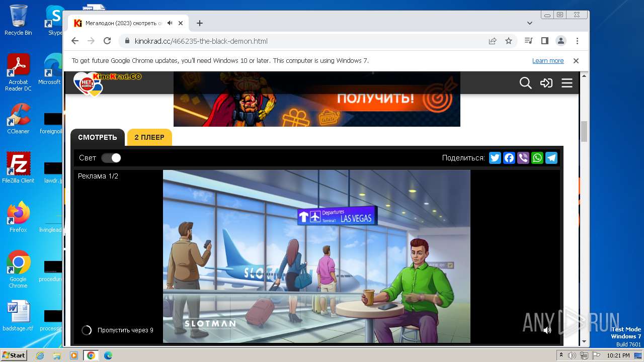Screen dimensions: 644x362
Task: Click the browser forward arrow
Action: point(91,41)
